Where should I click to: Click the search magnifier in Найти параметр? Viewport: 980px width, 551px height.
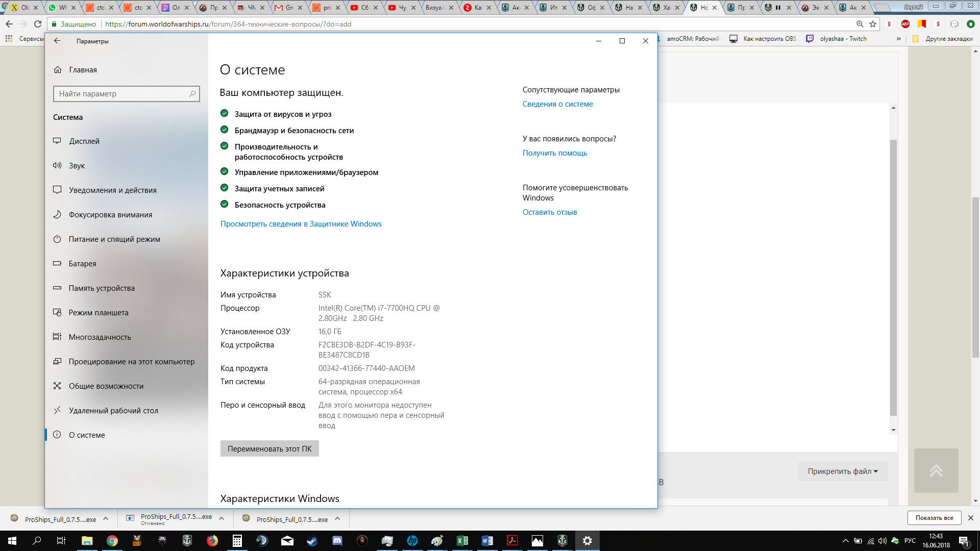coord(192,94)
